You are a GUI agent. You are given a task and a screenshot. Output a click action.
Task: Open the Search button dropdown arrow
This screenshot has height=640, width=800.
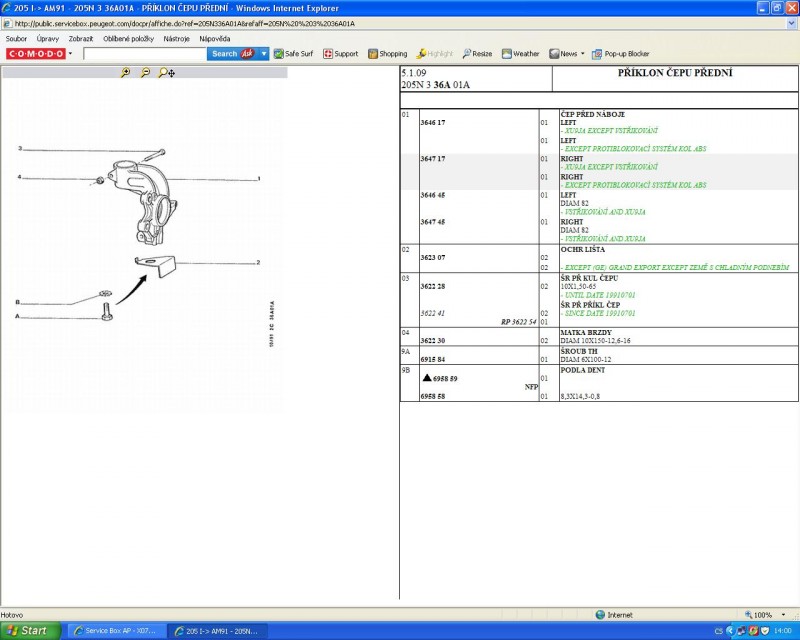(x=264, y=54)
